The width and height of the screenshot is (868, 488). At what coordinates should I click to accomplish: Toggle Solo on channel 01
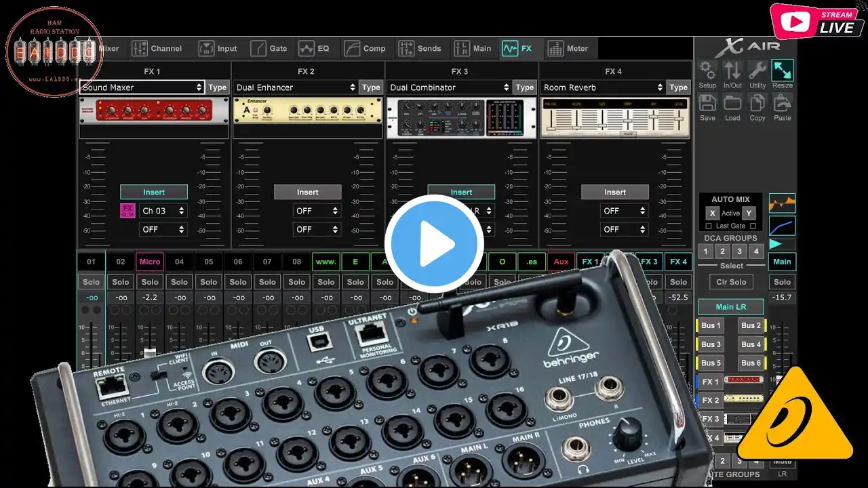pos(91,282)
